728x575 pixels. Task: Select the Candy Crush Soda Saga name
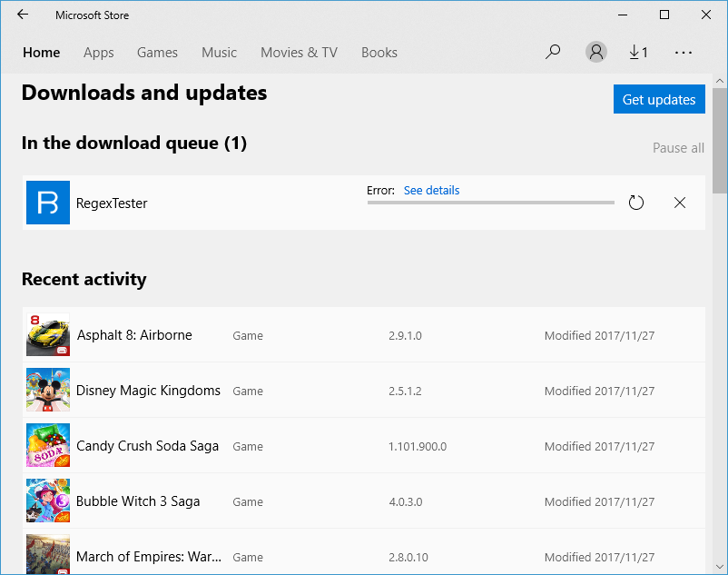point(147,446)
